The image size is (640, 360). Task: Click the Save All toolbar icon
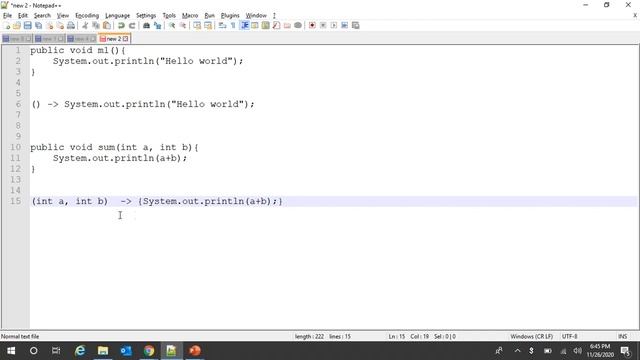click(38, 26)
